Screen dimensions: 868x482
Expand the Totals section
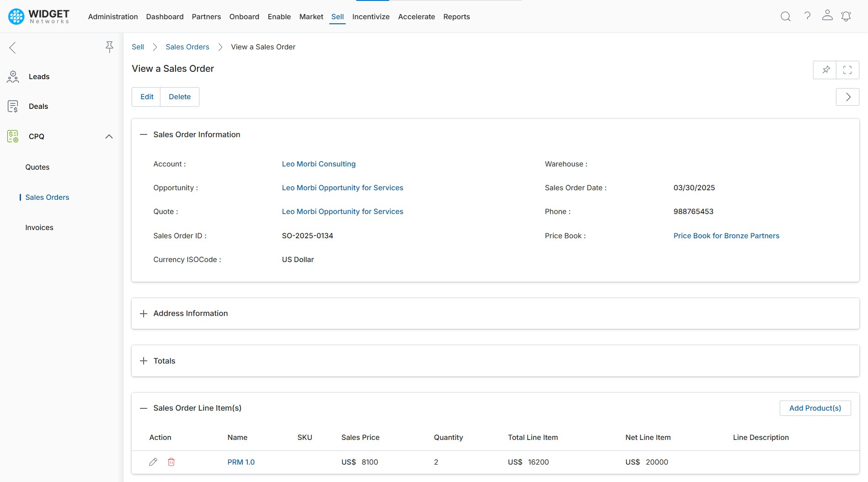click(144, 361)
